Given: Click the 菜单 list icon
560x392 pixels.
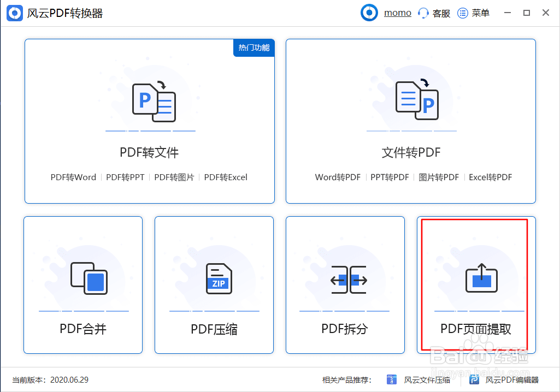Looking at the screenshot, I should [x=463, y=13].
